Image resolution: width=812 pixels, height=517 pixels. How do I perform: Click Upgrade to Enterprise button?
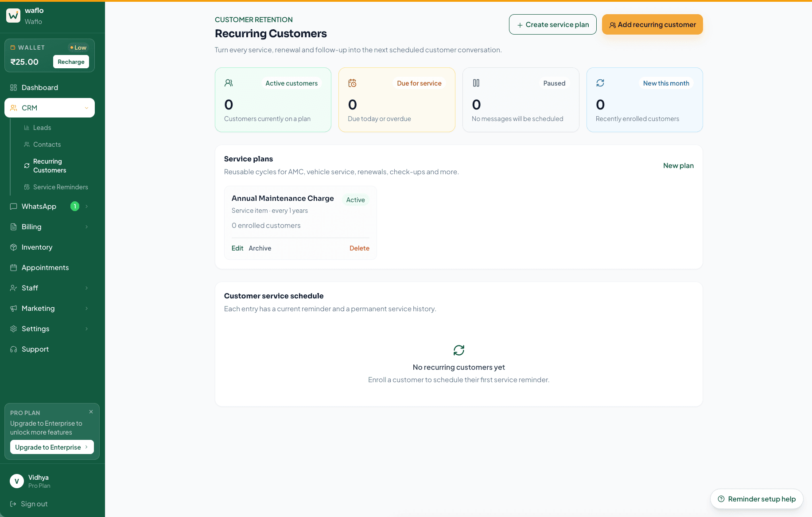click(x=52, y=447)
